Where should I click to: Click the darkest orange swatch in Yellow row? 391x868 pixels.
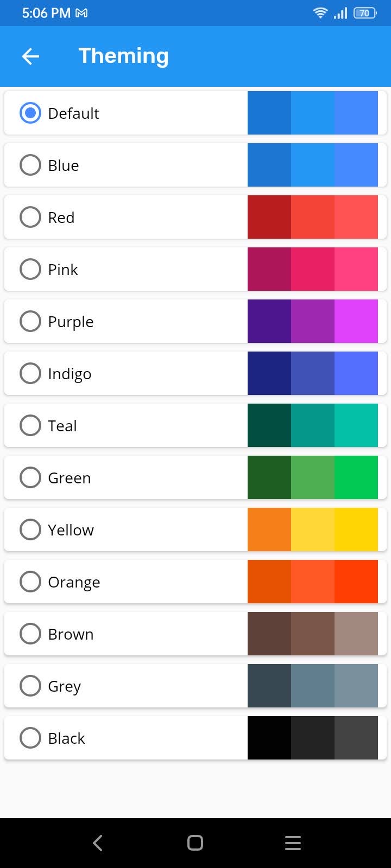(269, 529)
